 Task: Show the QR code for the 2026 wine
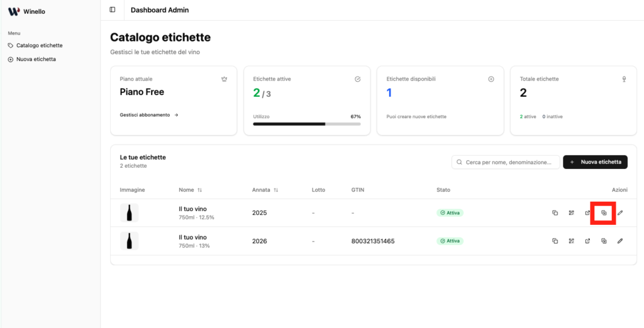pos(571,241)
